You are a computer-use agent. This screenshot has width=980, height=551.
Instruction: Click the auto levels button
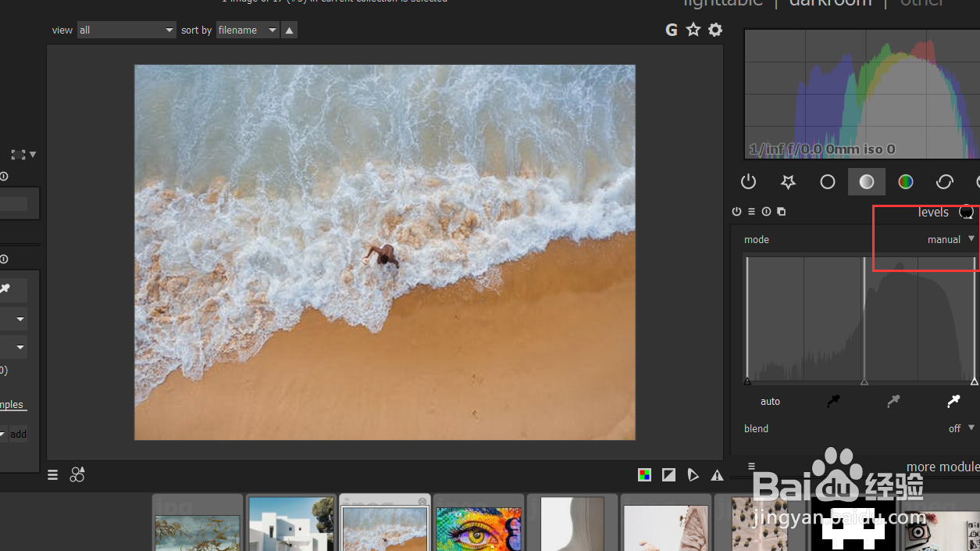coord(771,401)
